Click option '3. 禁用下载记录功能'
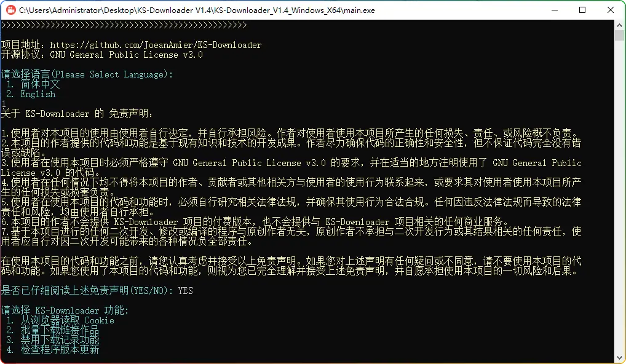The height and width of the screenshot is (364, 626). (x=53, y=340)
